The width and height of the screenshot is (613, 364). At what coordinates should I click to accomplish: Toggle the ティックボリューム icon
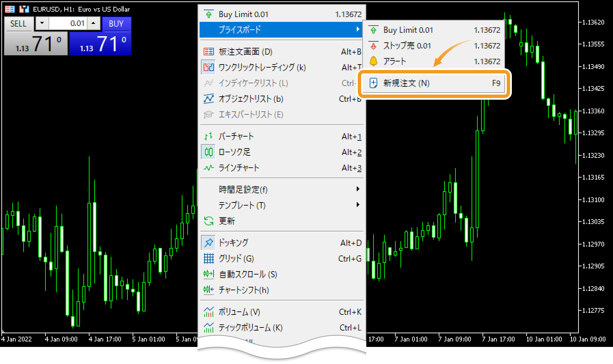tap(208, 327)
